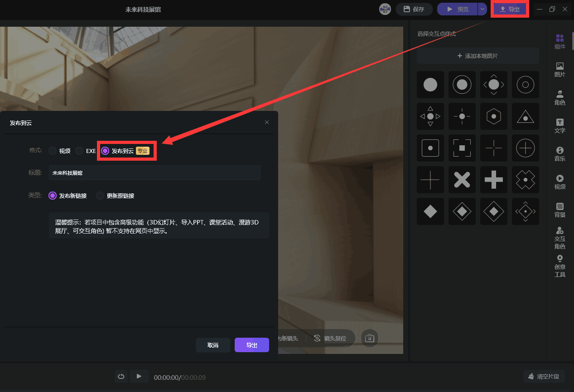The image size is (574, 392).
Task: Open the 音乐 music panel
Action: tap(560, 154)
